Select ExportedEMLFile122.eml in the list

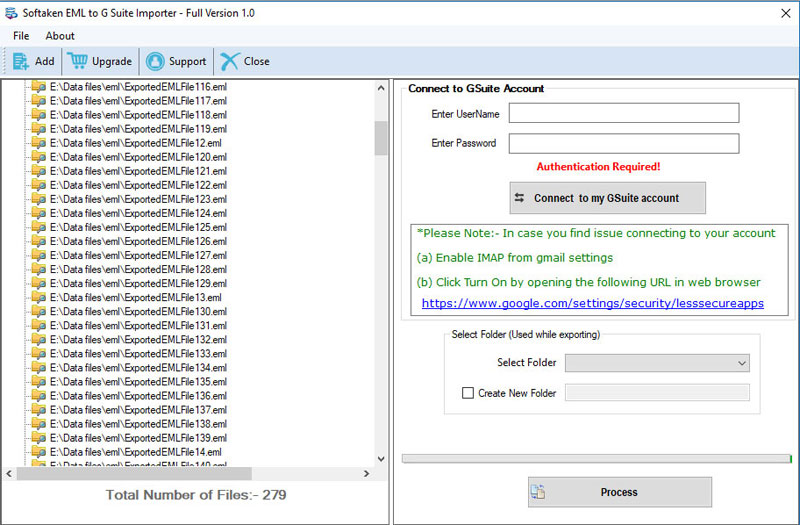pyautogui.click(x=138, y=185)
